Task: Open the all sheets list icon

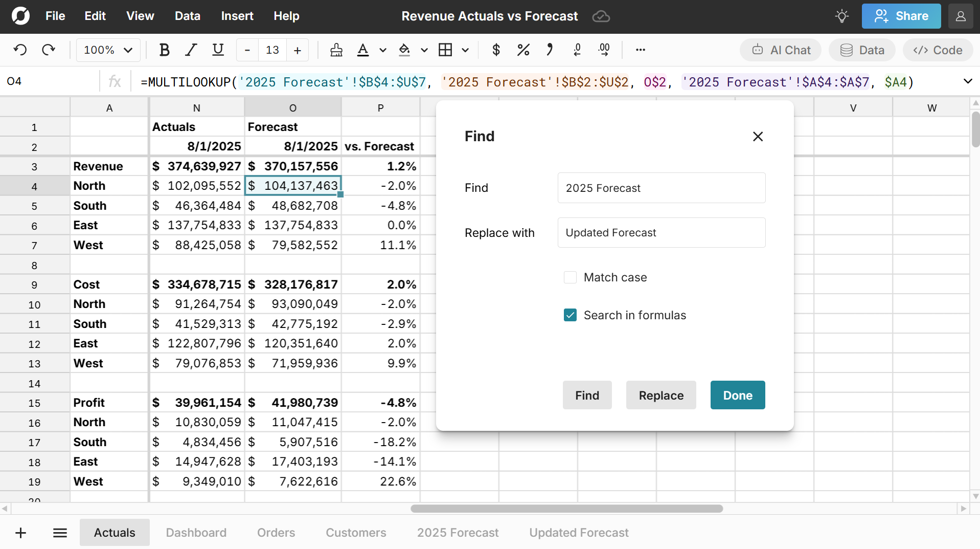Action: 60,533
